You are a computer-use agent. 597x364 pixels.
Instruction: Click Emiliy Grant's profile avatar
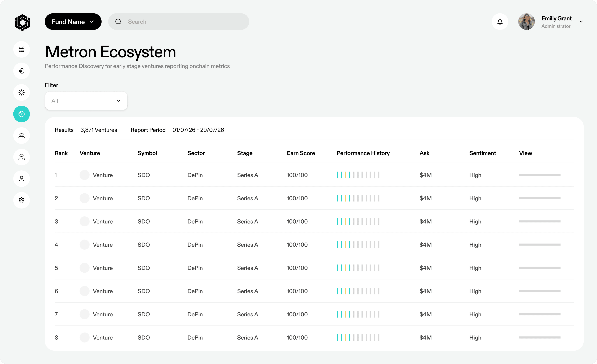pos(526,22)
